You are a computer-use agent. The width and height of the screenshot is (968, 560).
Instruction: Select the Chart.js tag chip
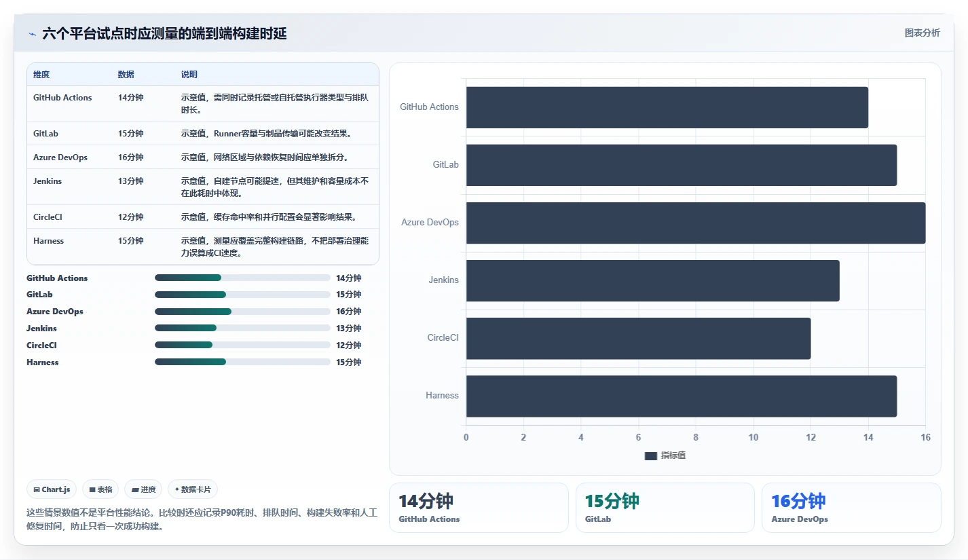tap(52, 489)
